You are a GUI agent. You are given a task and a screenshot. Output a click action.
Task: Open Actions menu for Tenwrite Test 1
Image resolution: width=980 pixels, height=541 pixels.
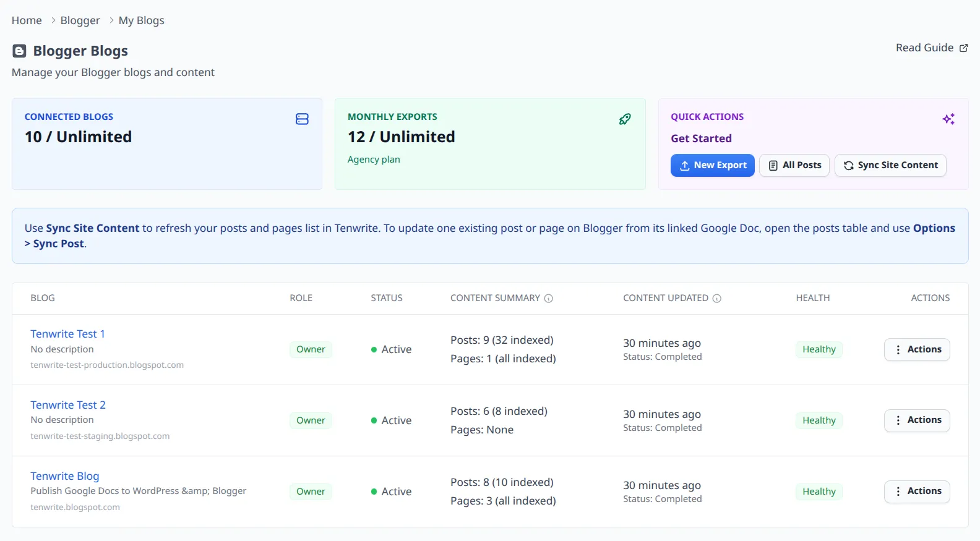pyautogui.click(x=917, y=349)
